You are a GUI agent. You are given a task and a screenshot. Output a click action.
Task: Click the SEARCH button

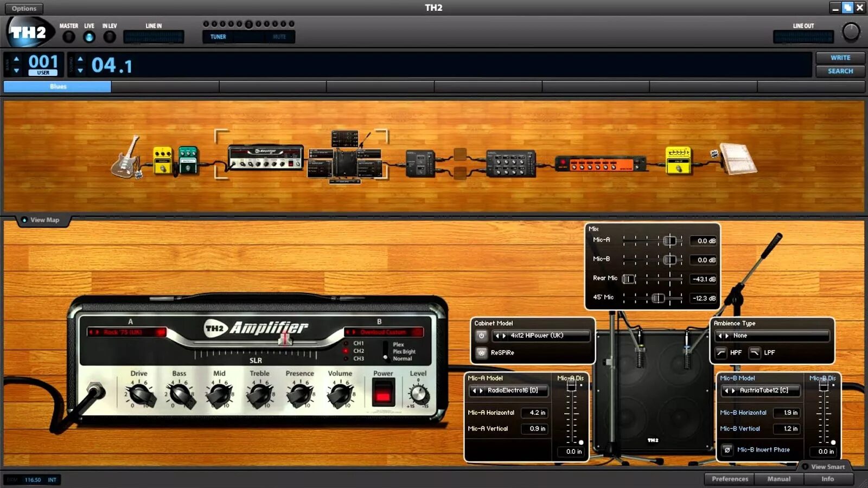tap(840, 71)
